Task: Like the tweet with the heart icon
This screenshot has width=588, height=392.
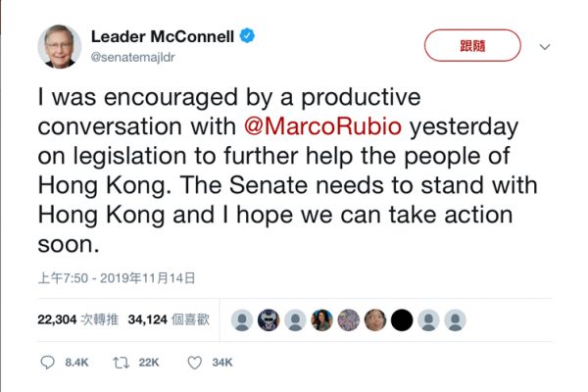Action: point(194,363)
